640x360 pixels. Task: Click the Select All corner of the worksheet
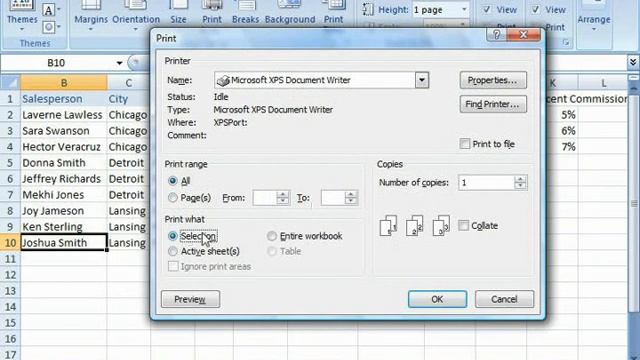[x=10, y=83]
